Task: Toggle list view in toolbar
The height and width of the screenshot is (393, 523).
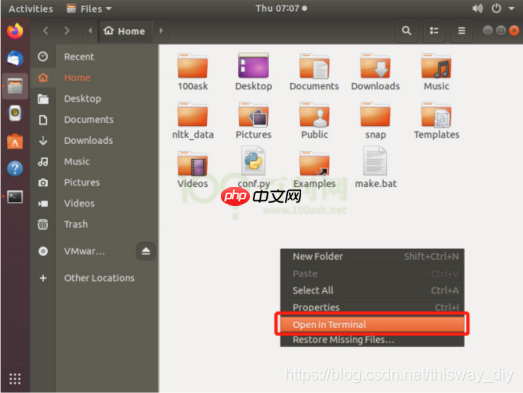Action: 434,31
